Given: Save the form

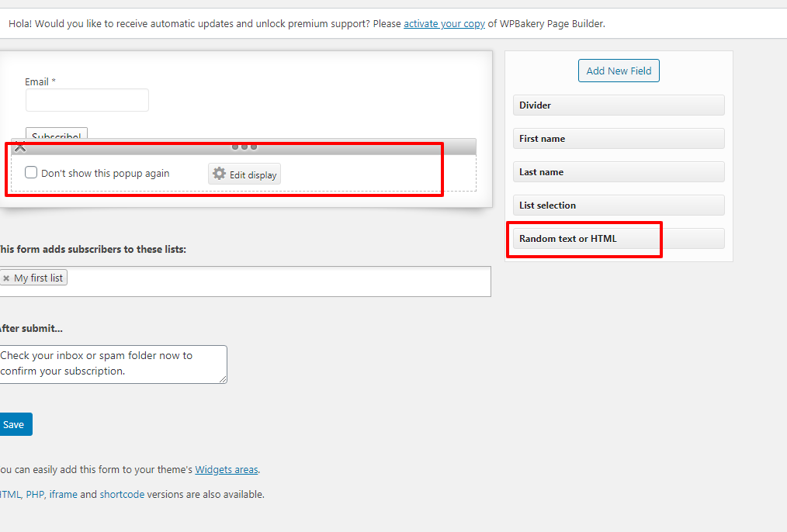Looking at the screenshot, I should coord(14,424).
